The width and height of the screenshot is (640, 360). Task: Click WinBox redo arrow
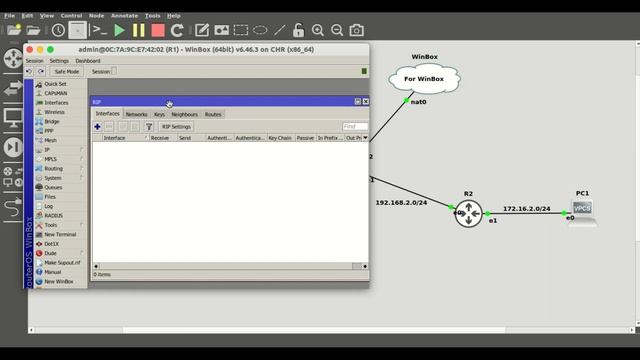point(41,71)
